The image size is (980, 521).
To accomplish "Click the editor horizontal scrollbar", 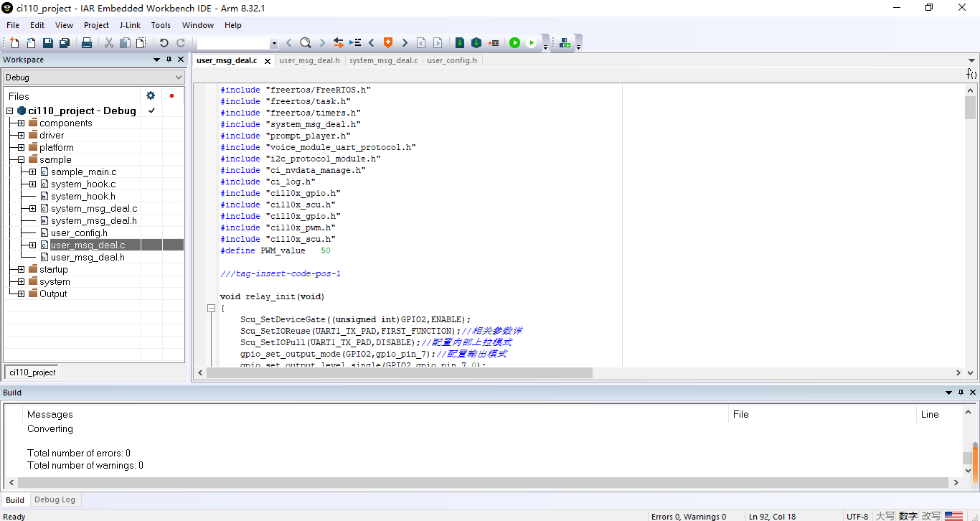I will coord(399,373).
